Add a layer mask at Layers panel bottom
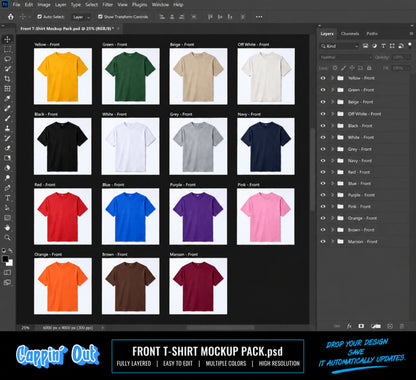The width and height of the screenshot is (416, 380). pos(361,326)
